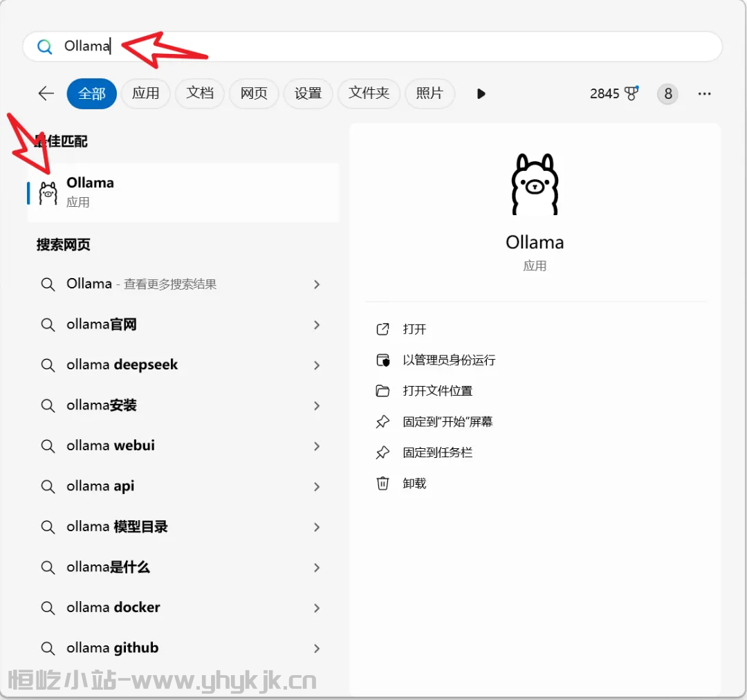
Task: Switch to the 照片 filter tab
Action: (x=430, y=93)
